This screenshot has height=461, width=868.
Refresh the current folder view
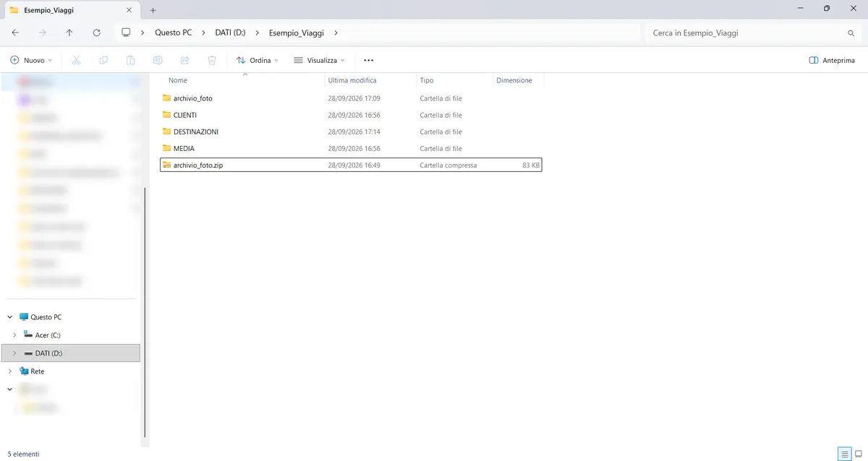tap(96, 33)
